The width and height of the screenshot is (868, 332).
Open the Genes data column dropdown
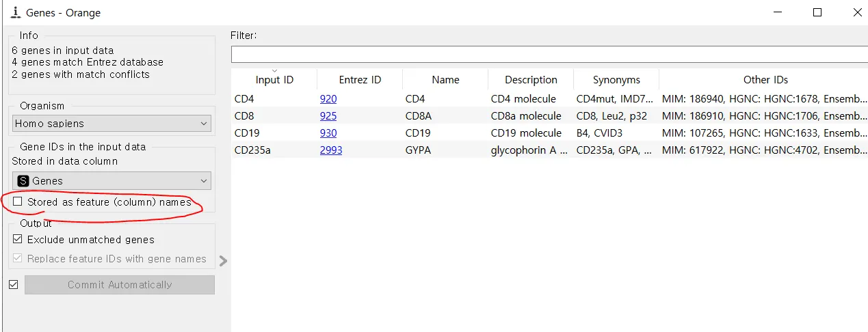(x=112, y=181)
